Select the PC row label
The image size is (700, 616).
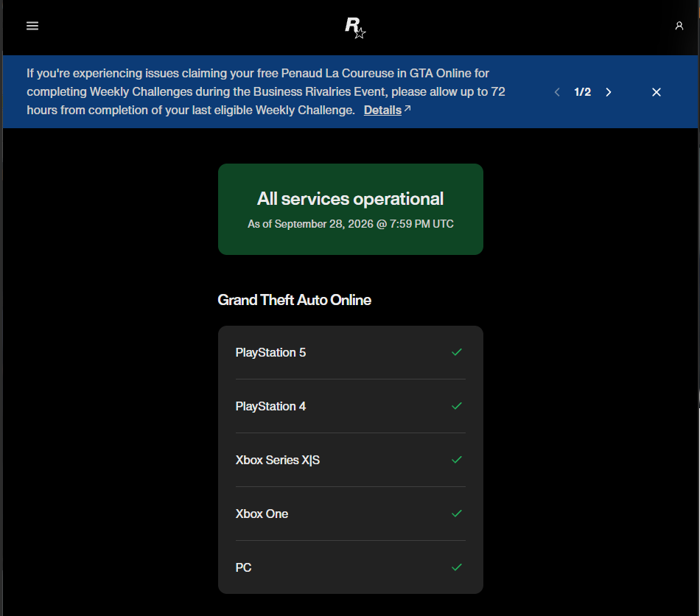tap(243, 567)
